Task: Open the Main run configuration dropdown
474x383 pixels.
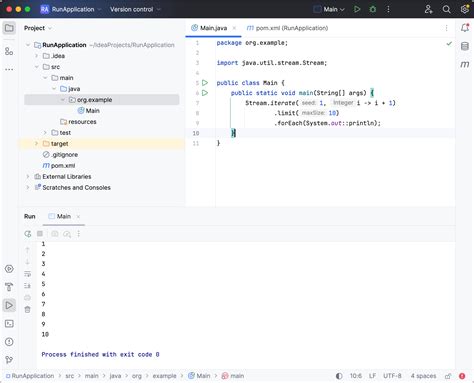Action: click(x=329, y=9)
